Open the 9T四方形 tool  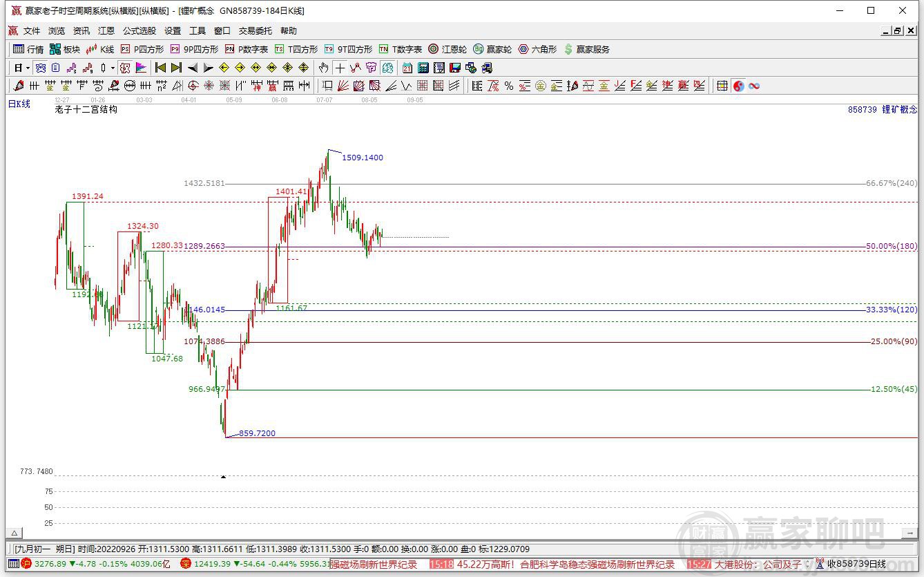point(348,49)
